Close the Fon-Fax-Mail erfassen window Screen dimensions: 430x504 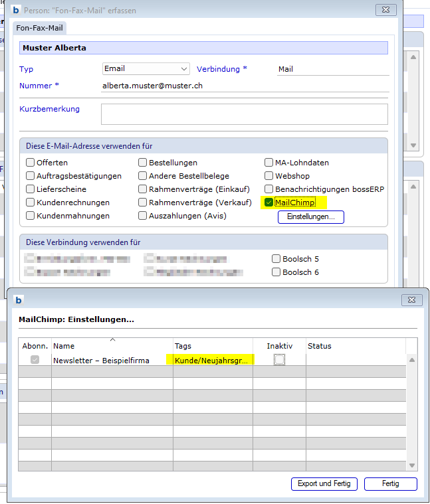point(385,10)
